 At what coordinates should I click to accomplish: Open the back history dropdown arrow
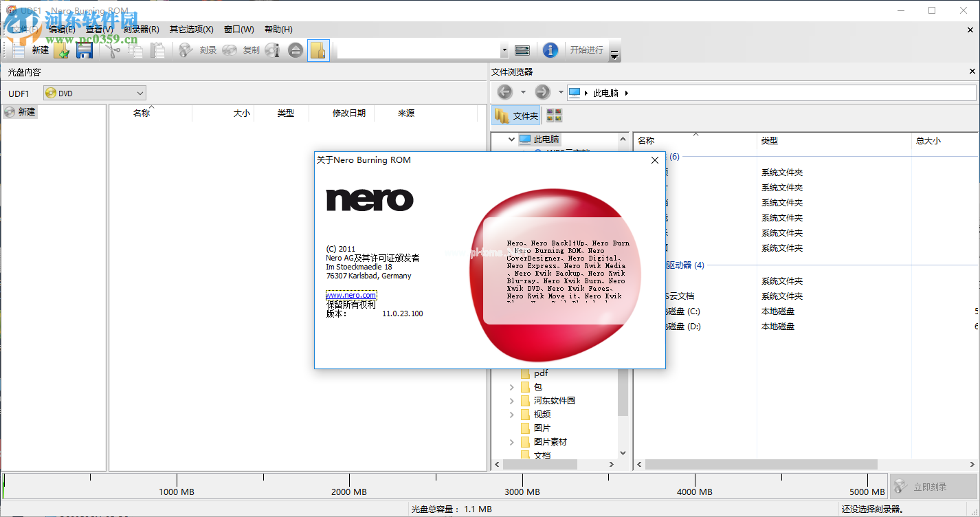pos(523,92)
